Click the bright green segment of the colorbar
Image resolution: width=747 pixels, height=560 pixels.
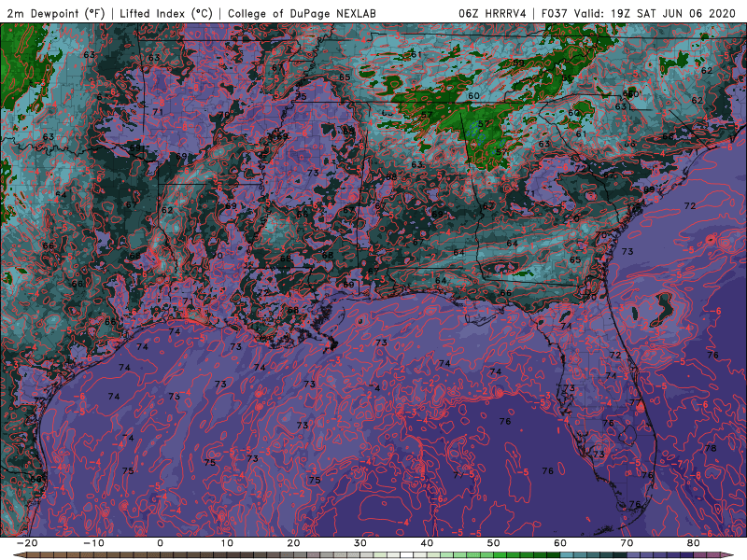coord(500,554)
